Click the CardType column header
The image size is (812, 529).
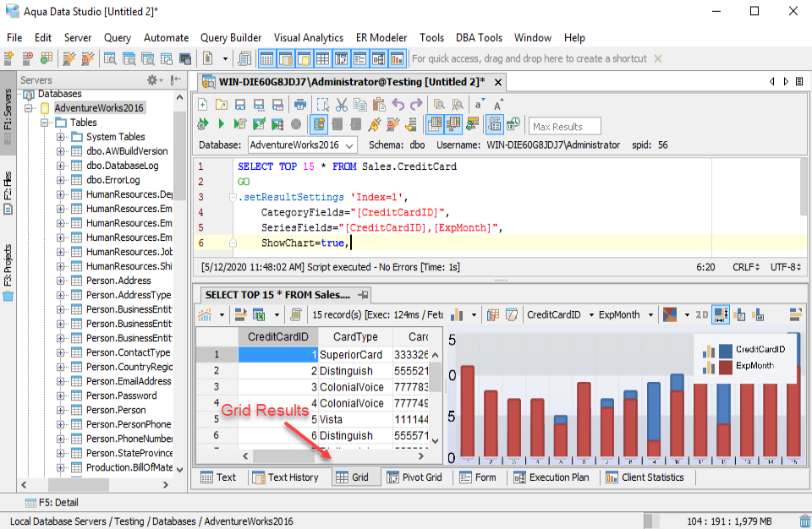[355, 337]
